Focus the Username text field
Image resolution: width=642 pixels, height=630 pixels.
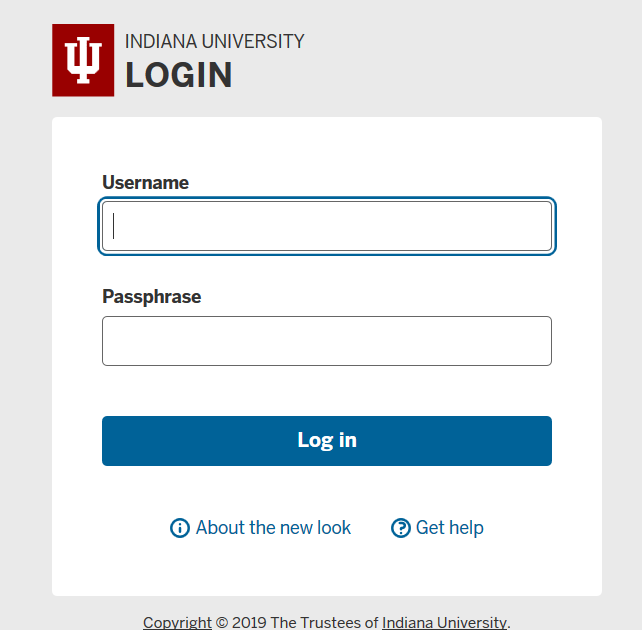[326, 226]
